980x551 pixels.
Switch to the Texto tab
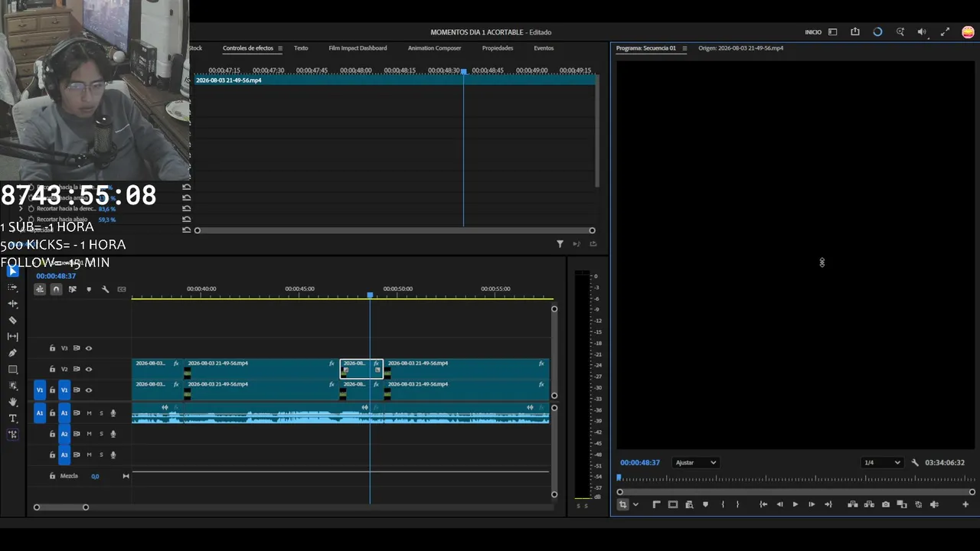301,48
